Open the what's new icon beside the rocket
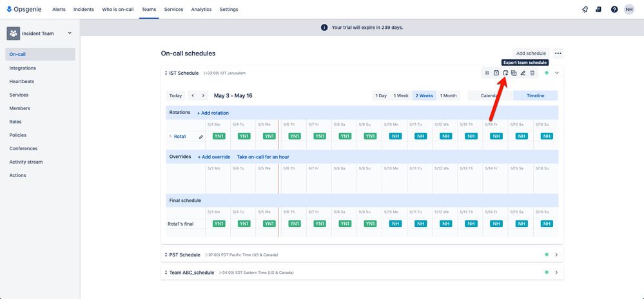The height and width of the screenshot is (299, 644). (598, 10)
